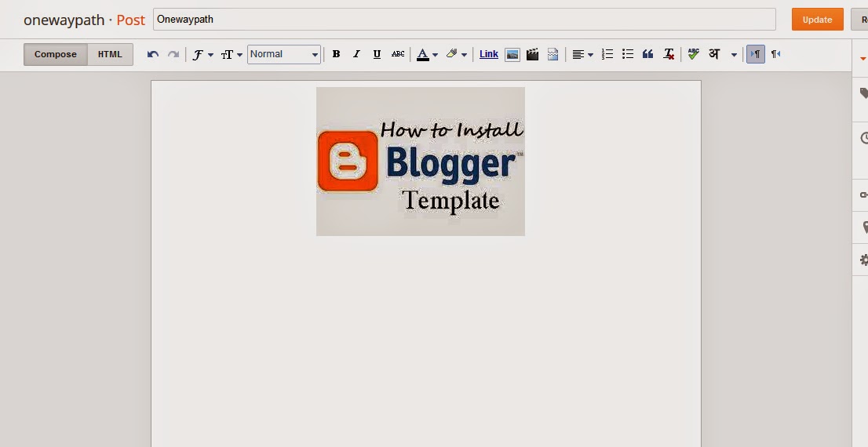This screenshot has width=868, height=447.
Task: Switch to Compose mode
Action: click(x=56, y=54)
